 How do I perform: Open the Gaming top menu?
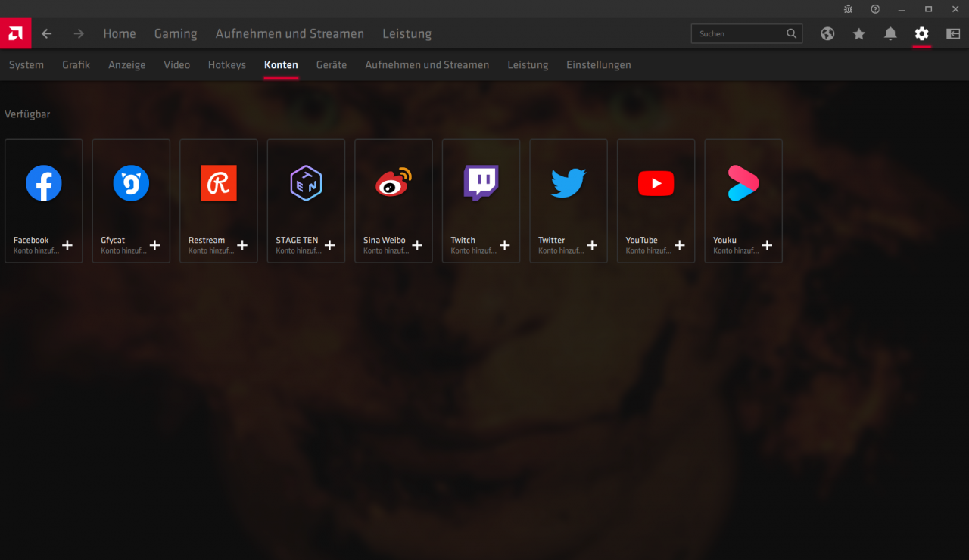176,34
